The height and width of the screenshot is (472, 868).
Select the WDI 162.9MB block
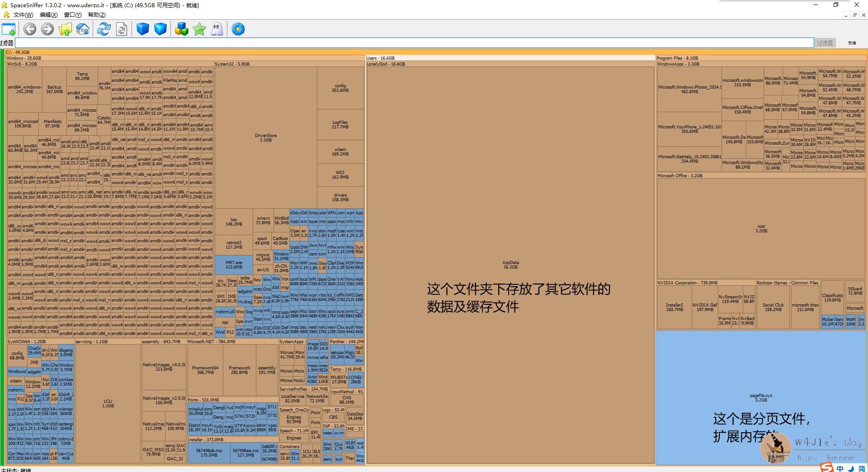pos(340,175)
